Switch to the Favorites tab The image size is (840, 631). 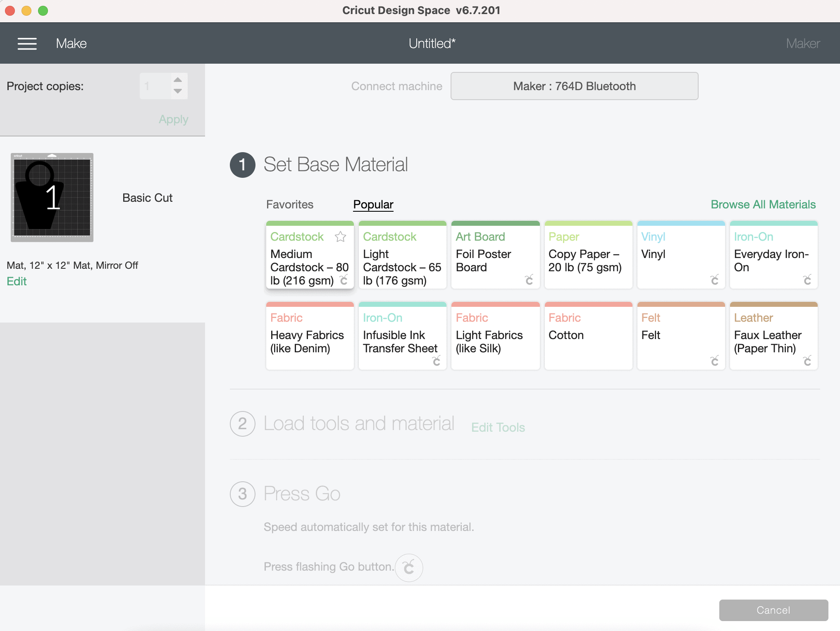point(290,204)
